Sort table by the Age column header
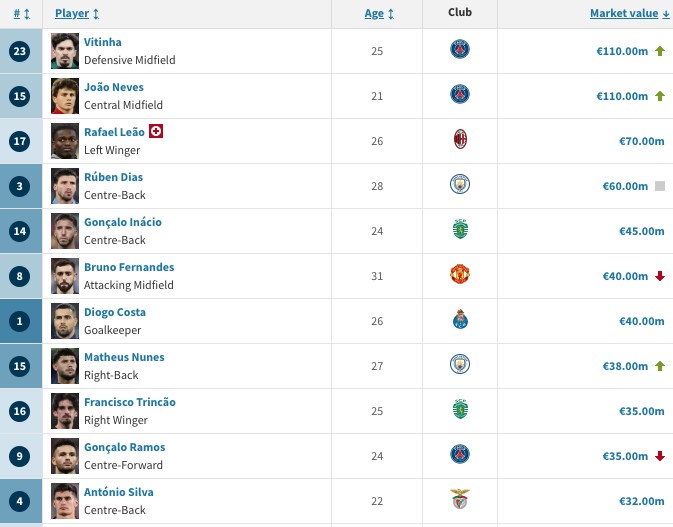This screenshot has height=527, width=673. click(x=378, y=14)
